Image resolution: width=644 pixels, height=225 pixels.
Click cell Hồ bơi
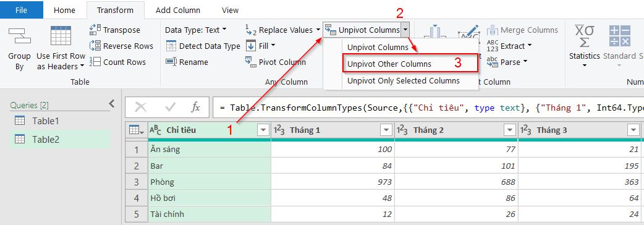[210, 198]
